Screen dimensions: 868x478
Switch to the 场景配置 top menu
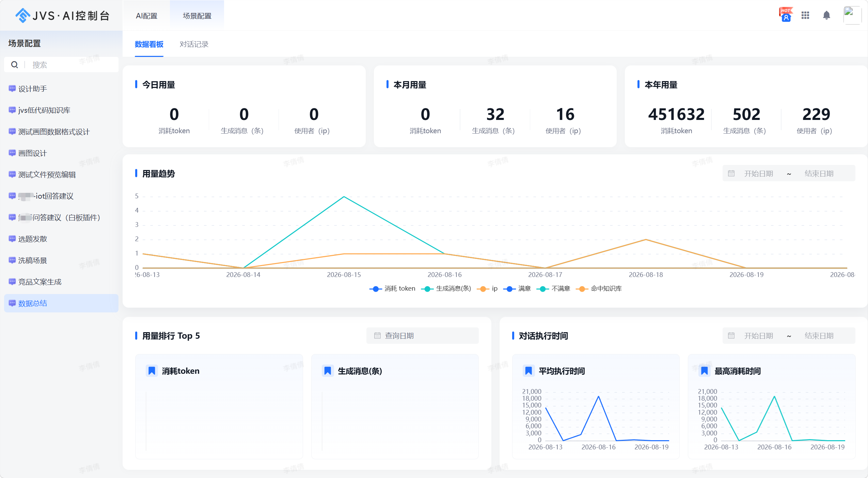pyautogui.click(x=197, y=16)
